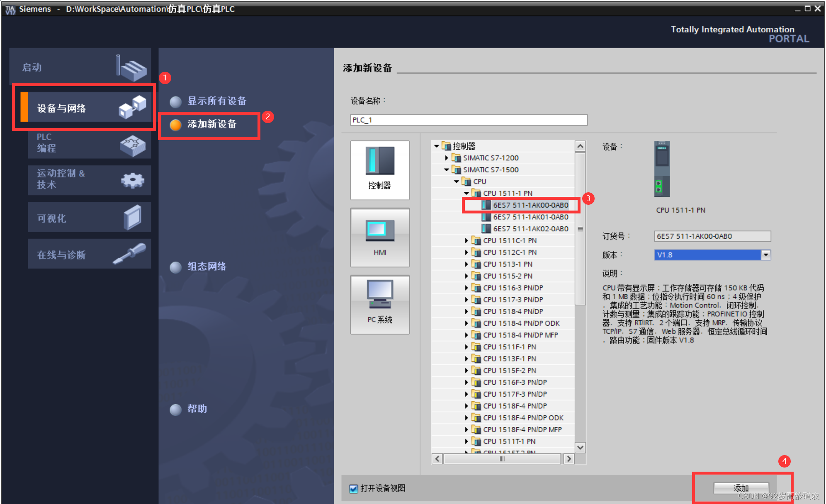
Task: Click the CPU 1511-1 PN device image
Action: (x=662, y=169)
